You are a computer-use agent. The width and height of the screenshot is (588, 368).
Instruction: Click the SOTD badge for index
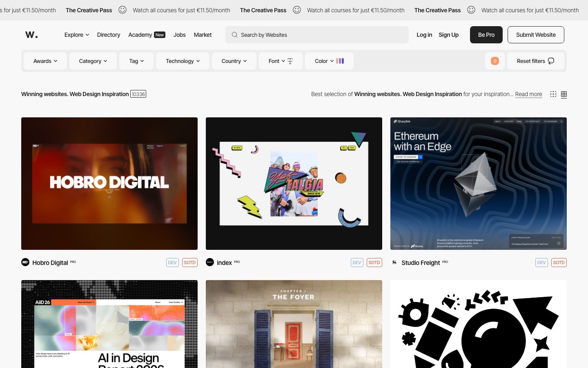click(x=374, y=263)
